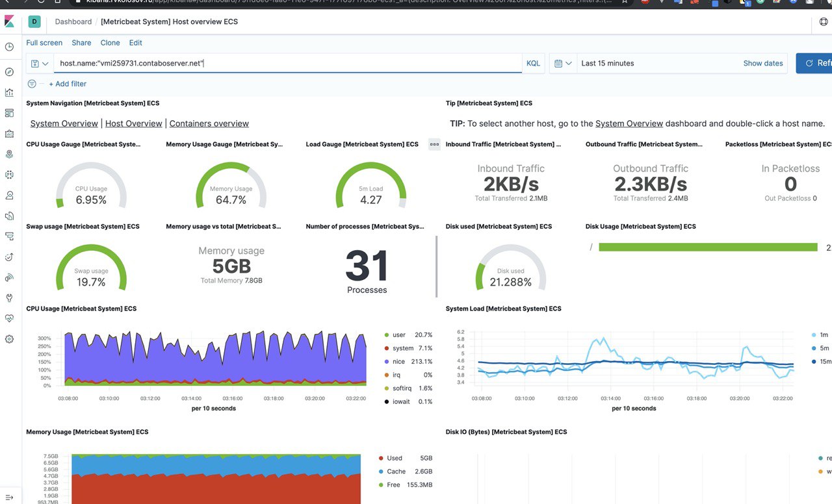
Task: Click the Host overview ECS breadcrumb title
Action: click(169, 22)
